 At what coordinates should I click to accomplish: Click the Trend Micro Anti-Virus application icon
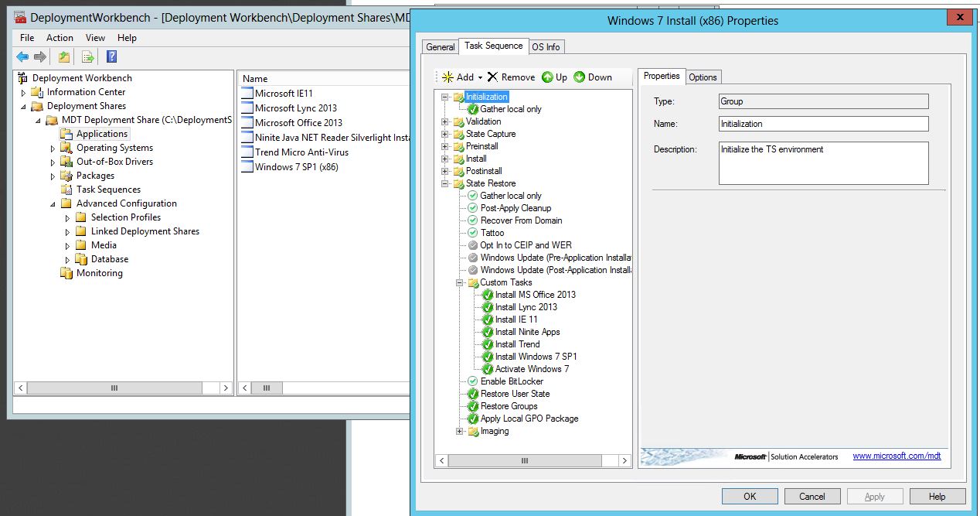click(x=247, y=152)
